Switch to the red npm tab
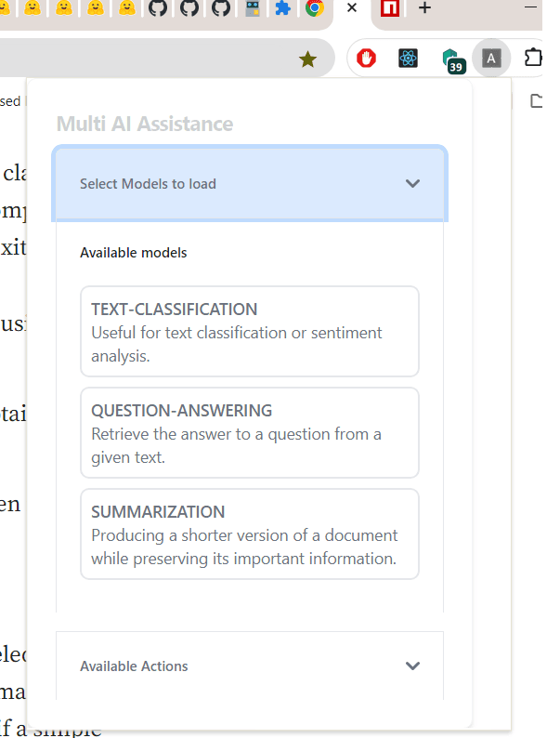Viewport: 560px width, 738px height. point(390,9)
